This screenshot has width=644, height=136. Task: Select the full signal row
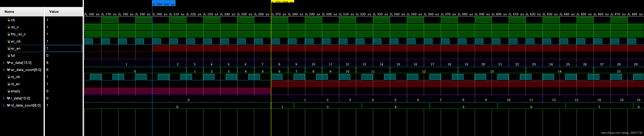22,55
